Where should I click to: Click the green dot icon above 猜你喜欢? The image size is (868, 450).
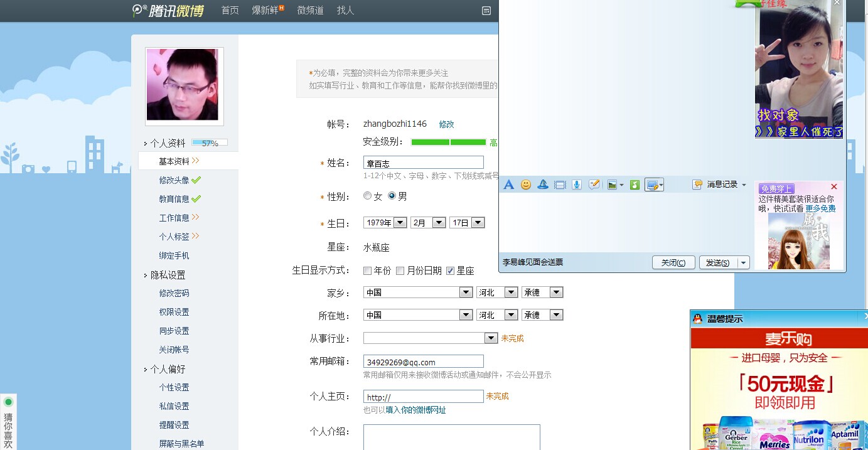[x=9, y=402]
